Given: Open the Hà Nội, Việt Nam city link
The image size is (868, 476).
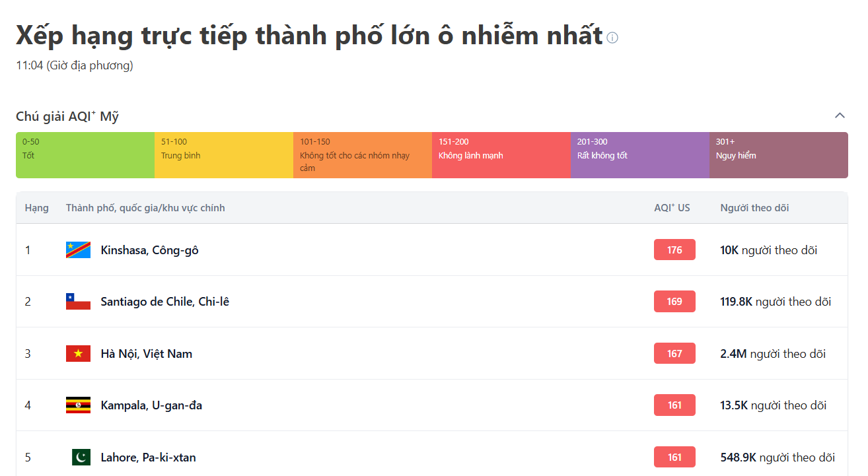Looking at the screenshot, I should [x=146, y=353].
